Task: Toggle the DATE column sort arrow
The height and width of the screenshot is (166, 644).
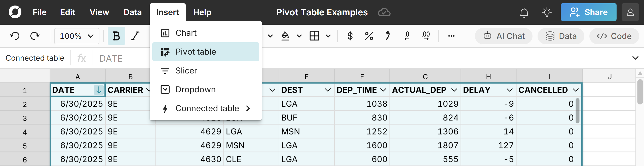Action: (x=99, y=90)
